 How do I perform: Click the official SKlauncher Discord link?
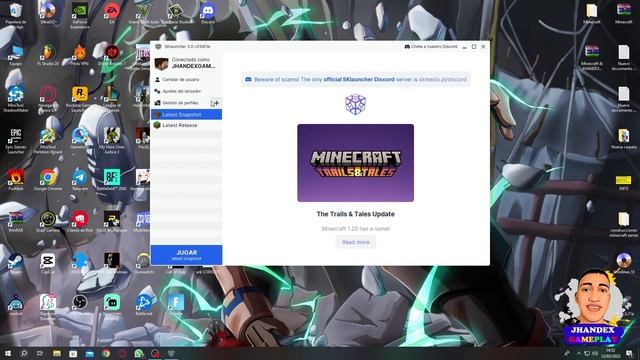tap(359, 80)
